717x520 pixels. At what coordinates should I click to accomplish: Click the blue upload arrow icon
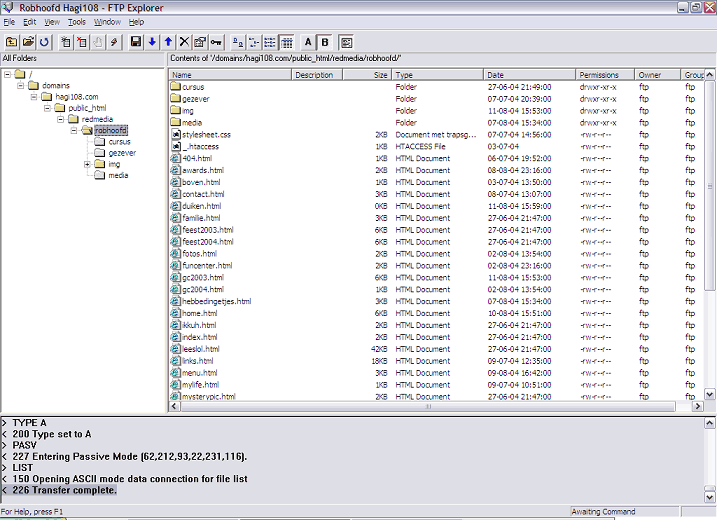[168, 43]
